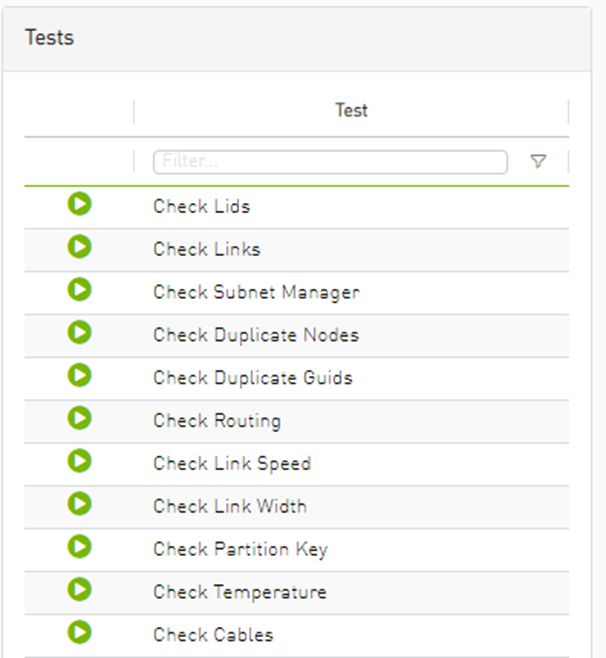Image resolution: width=606 pixels, height=658 pixels.
Task: Open the filter options funnel icon
Action: click(538, 162)
